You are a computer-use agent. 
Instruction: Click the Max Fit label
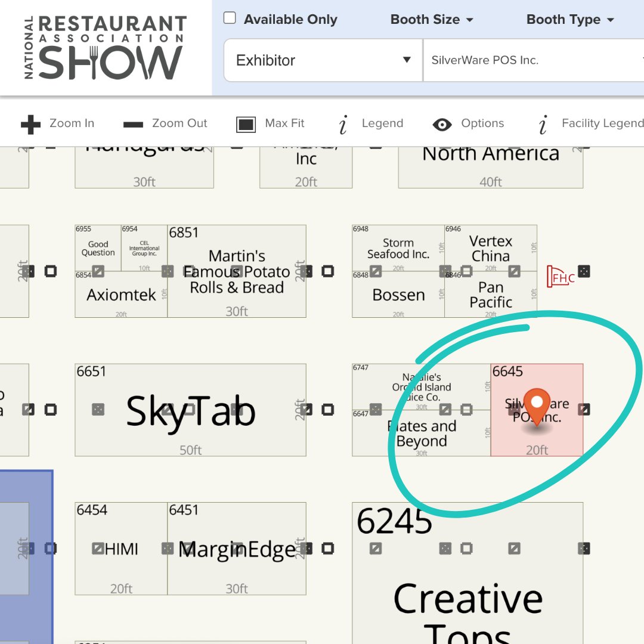point(284,123)
